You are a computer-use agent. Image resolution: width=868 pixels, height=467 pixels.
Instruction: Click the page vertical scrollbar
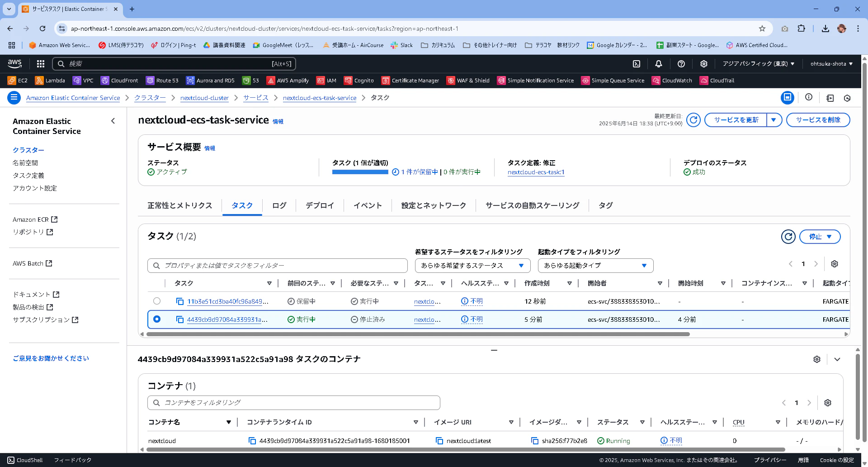[x=865, y=253]
